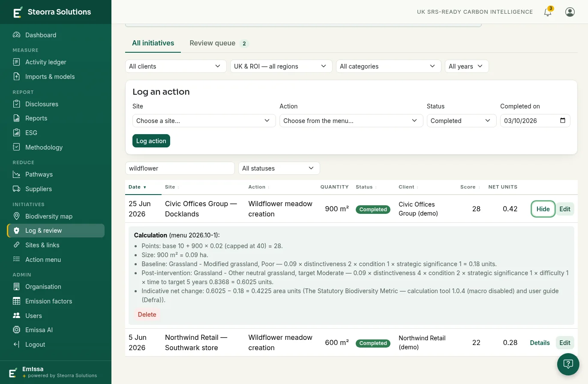The image size is (588, 384).
Task: Open the Pathways trend-line icon
Action: 17,174
